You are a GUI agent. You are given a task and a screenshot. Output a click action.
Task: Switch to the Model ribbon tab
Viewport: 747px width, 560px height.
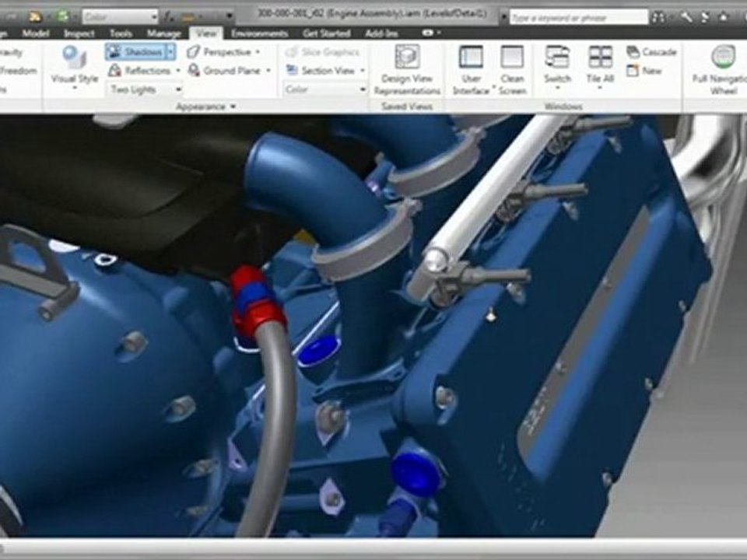[35, 33]
